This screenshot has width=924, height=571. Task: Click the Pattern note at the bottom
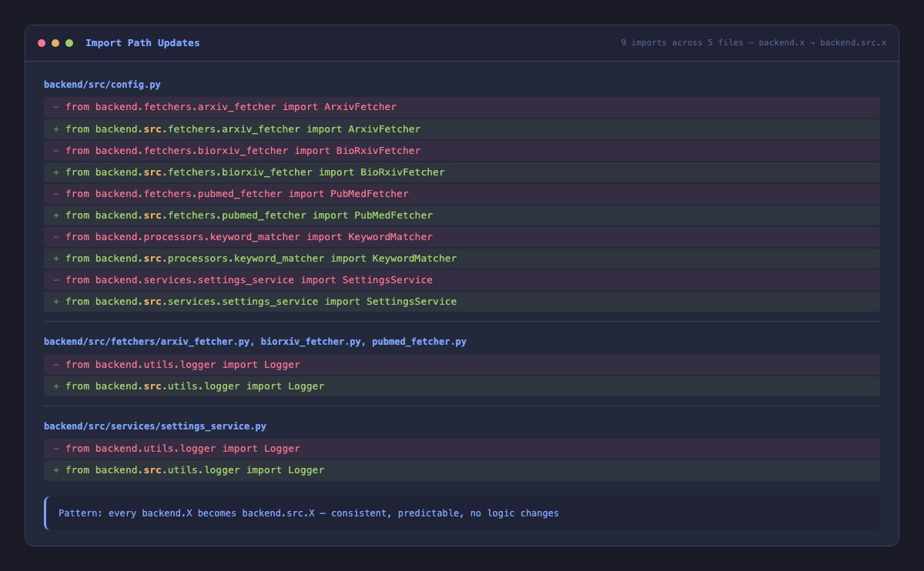309,513
